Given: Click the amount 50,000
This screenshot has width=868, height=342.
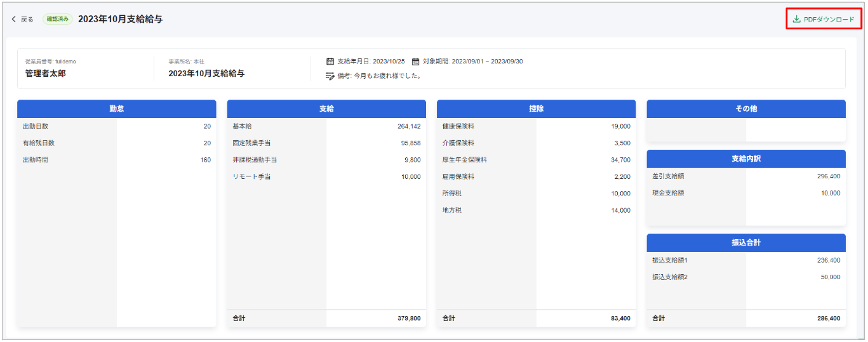Looking at the screenshot, I should tap(831, 277).
